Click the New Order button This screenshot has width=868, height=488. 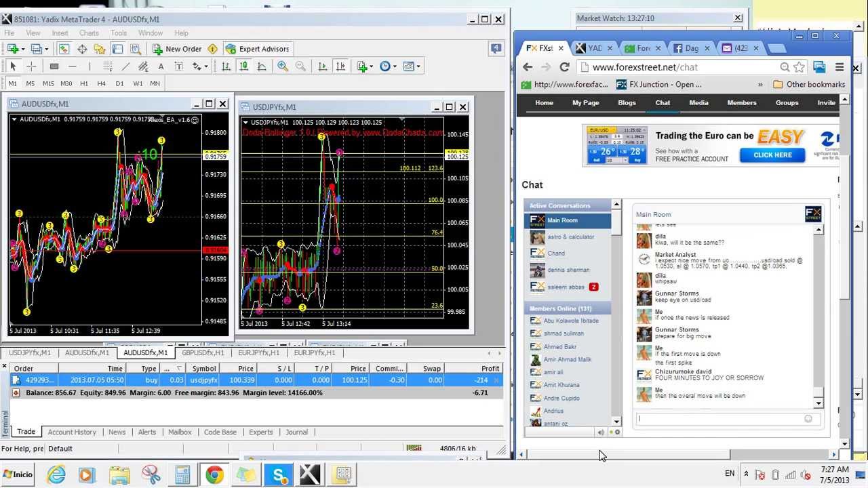point(177,49)
